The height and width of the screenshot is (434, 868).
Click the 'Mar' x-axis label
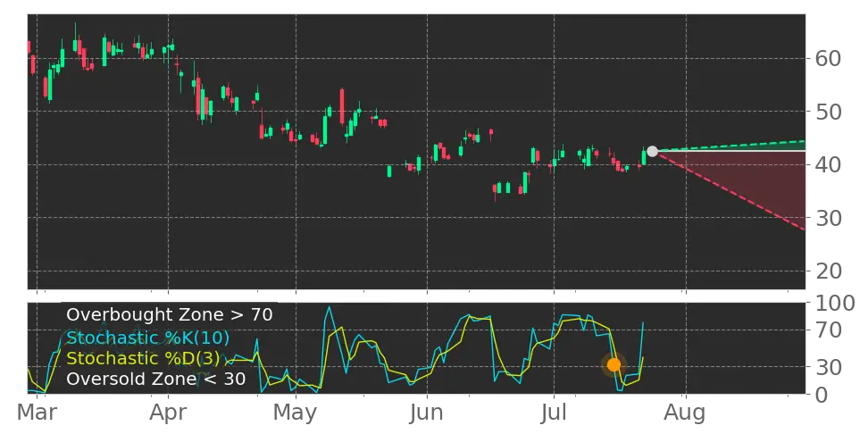point(38,413)
